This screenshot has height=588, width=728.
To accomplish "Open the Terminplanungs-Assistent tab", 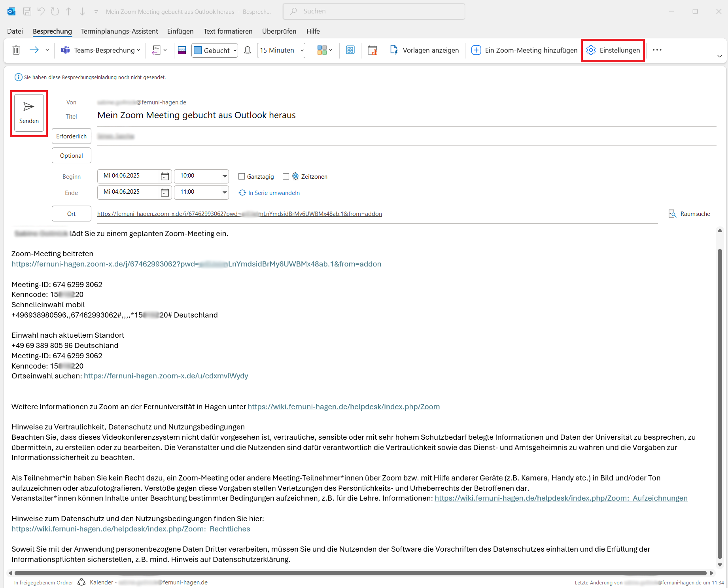I will point(119,31).
